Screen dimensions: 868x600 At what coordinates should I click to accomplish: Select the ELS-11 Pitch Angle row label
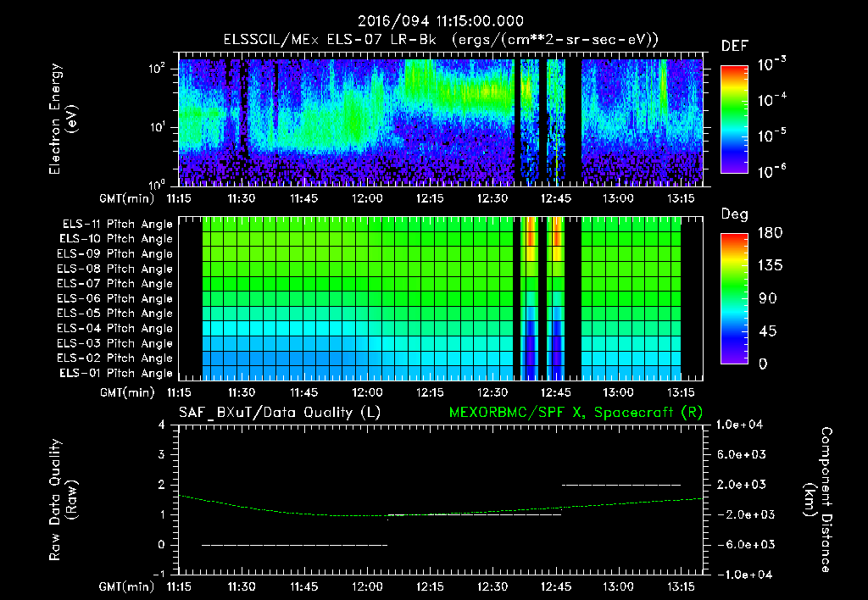pyautogui.click(x=117, y=225)
